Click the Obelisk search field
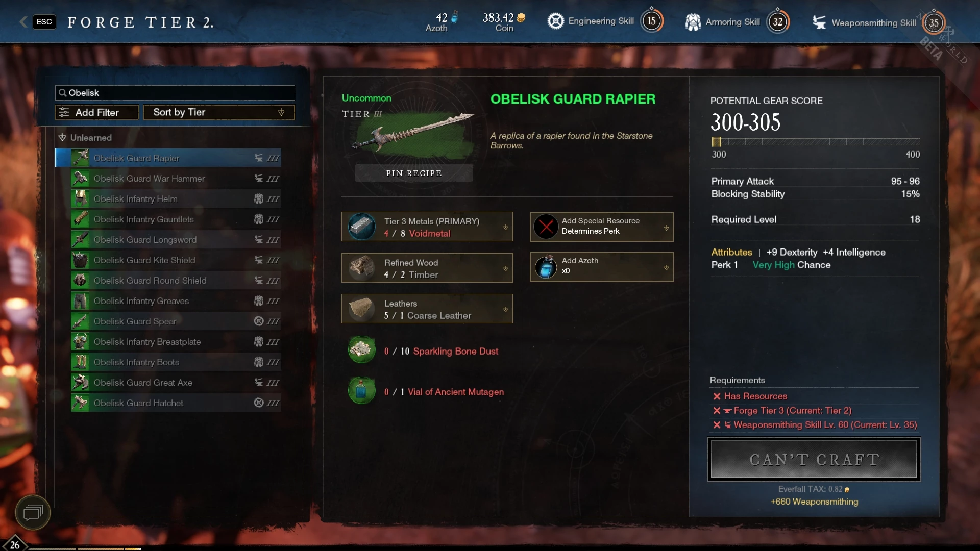 [175, 93]
